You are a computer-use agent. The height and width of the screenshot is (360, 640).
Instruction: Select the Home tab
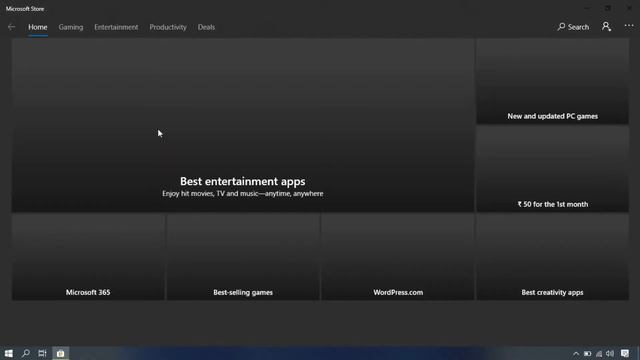tap(38, 27)
